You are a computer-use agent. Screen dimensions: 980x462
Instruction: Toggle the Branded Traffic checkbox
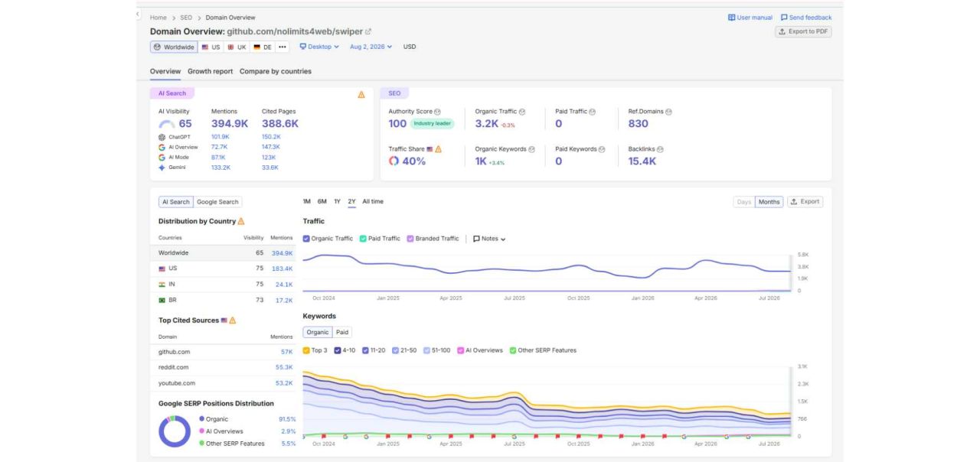click(410, 239)
